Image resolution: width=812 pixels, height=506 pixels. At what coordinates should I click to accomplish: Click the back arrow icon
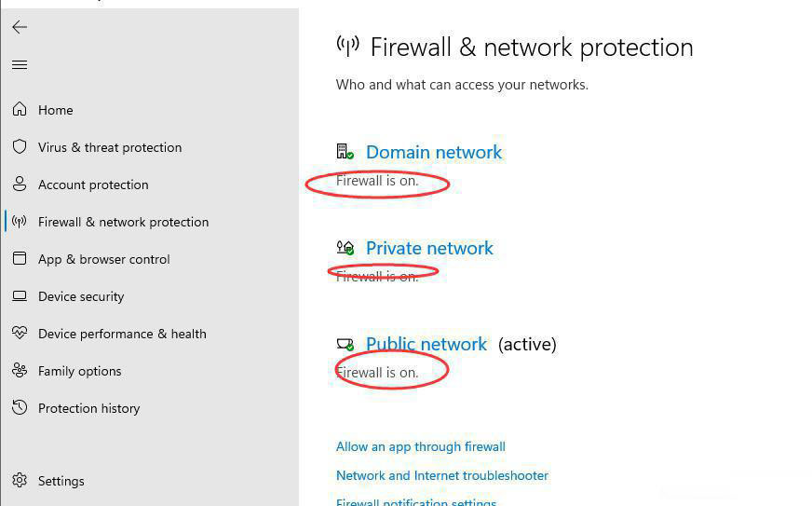(x=20, y=27)
